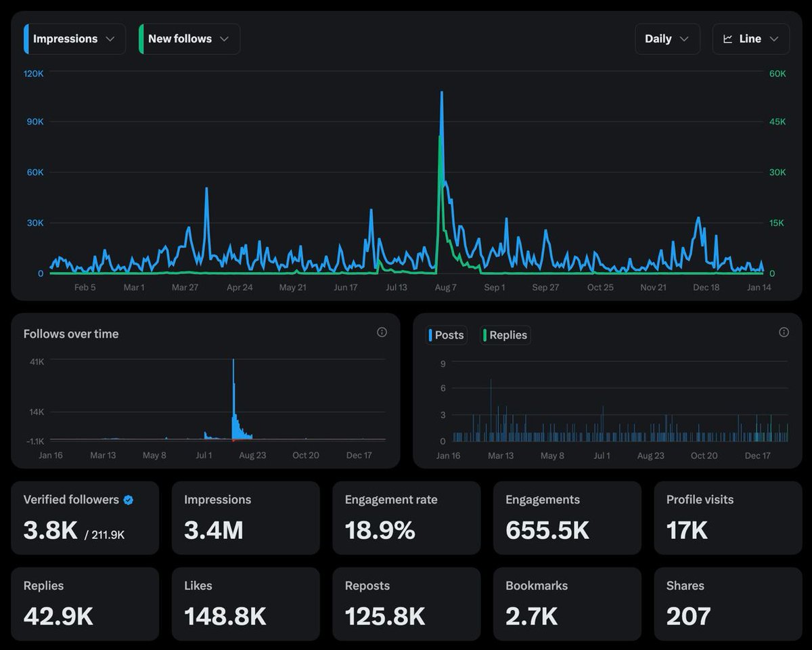Click the "41K" label in Follows over time
812x650 pixels.
tap(37, 362)
